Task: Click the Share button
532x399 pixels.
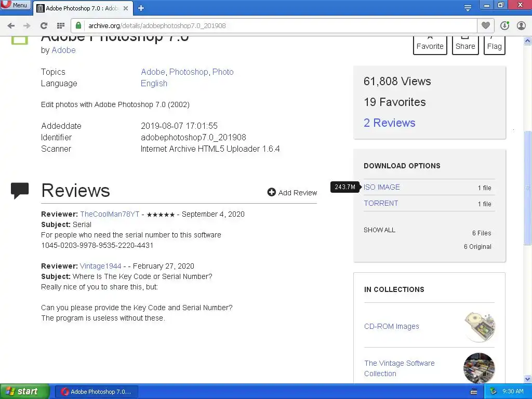Action: 465,46
